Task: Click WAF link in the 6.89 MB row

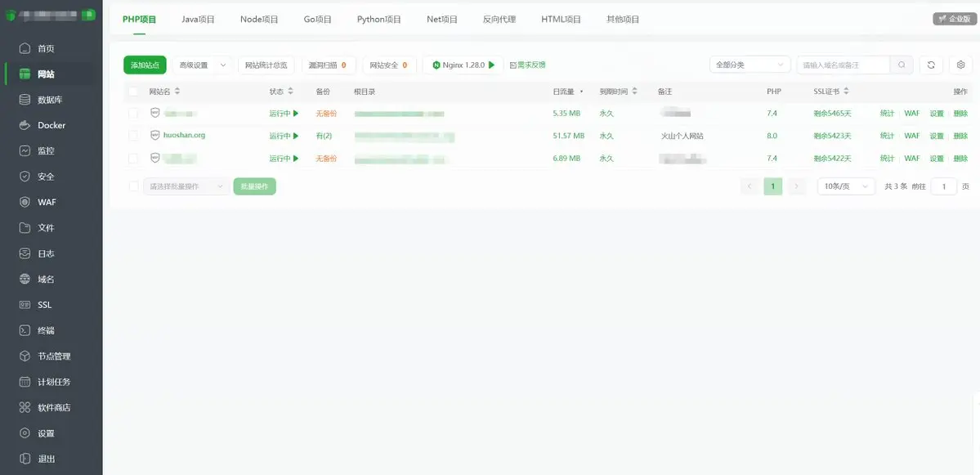Action: pyautogui.click(x=912, y=159)
